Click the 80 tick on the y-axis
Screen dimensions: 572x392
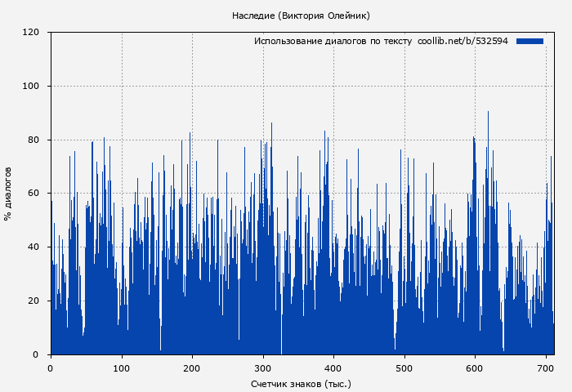pos(34,140)
